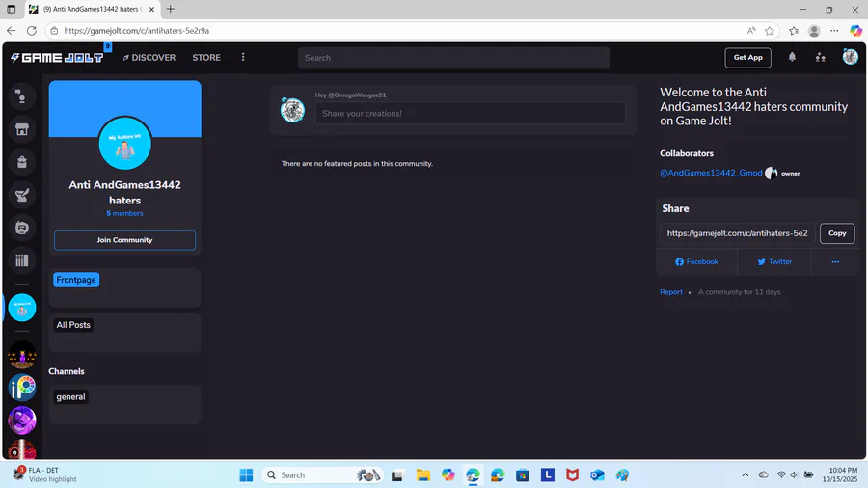868x488 pixels.
Task: Click the poster avatar beside post box
Action: point(292,110)
